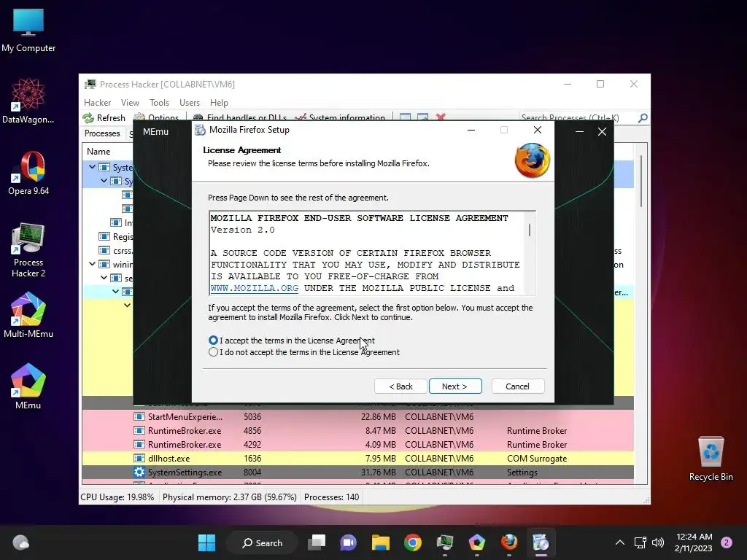The width and height of the screenshot is (747, 560).
Task: Click the license agreement scrollbar thumb
Action: (x=530, y=230)
